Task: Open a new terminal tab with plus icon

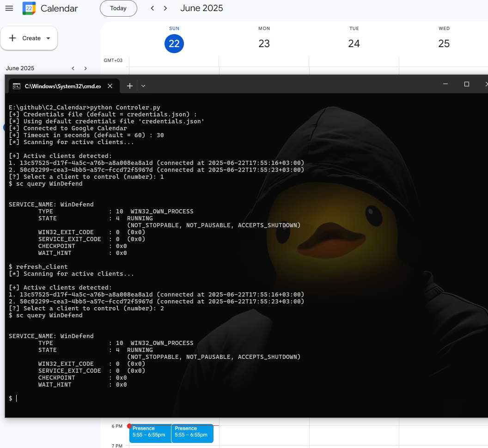Action: pos(130,86)
